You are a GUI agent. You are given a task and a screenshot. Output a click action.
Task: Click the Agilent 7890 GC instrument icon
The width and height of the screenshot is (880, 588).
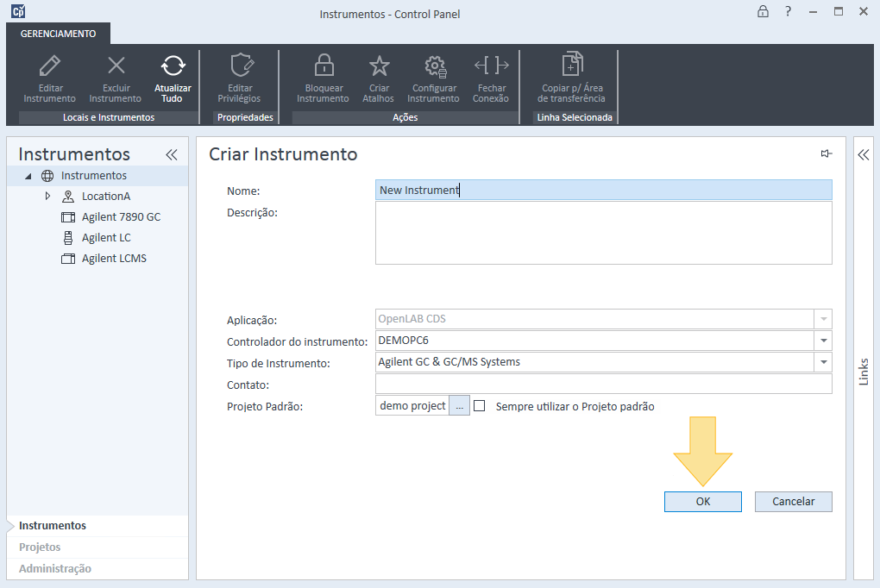tap(68, 217)
